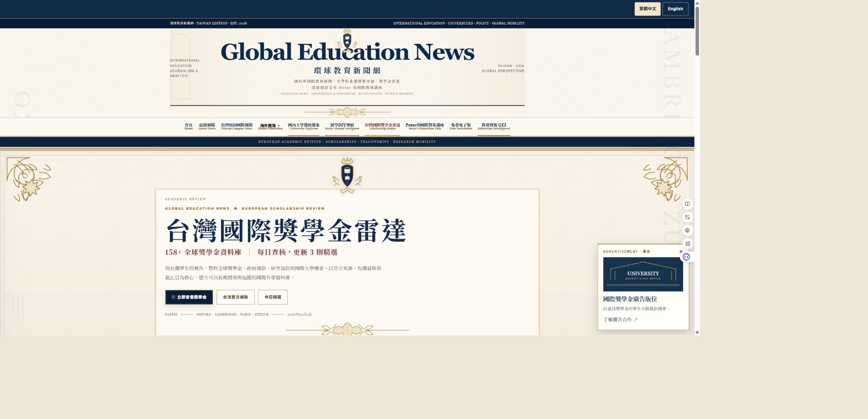Screen dimensions: 868x419
Task: Click the scrollbar down arrow
Action: [697, 332]
